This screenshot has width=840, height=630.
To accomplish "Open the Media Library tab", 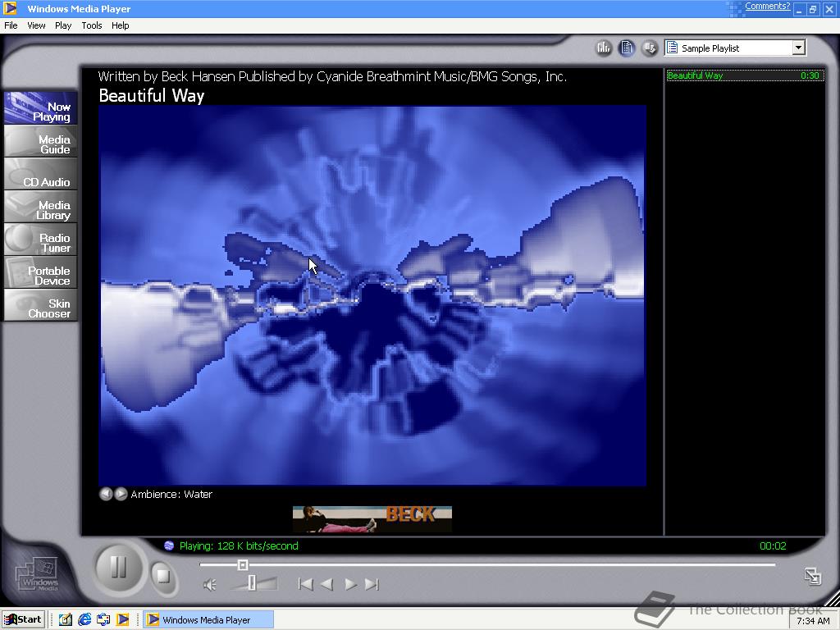I will coord(41,208).
